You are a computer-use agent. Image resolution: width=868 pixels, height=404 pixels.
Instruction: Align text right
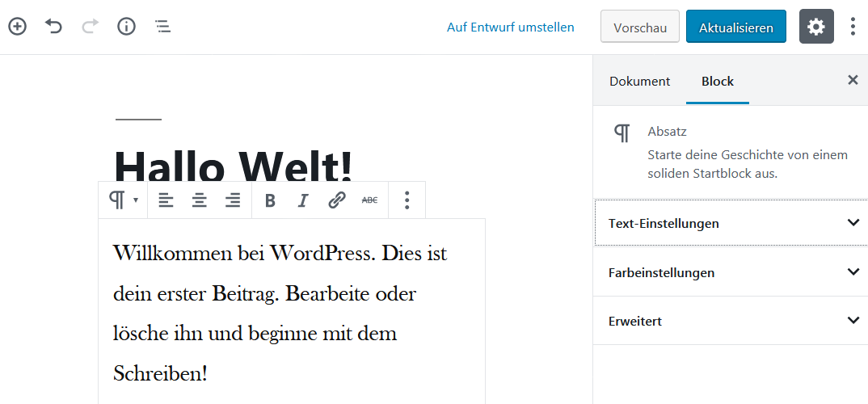coord(233,200)
